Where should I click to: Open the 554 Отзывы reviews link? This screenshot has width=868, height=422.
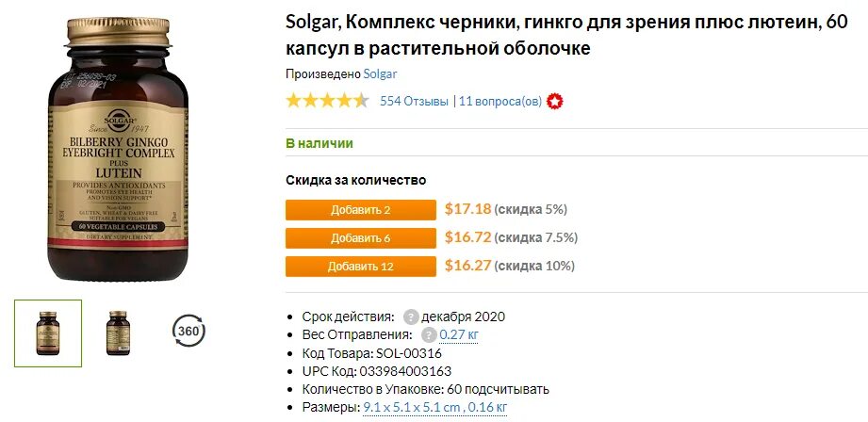[414, 102]
